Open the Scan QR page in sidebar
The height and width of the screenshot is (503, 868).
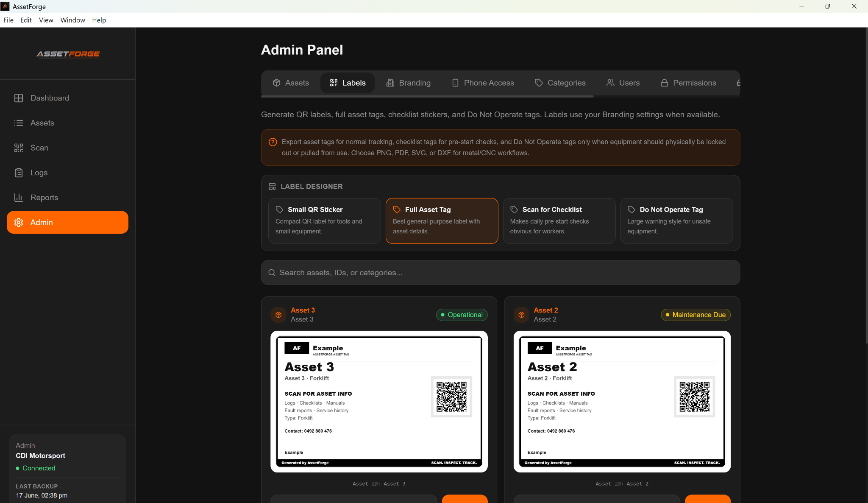click(x=67, y=148)
